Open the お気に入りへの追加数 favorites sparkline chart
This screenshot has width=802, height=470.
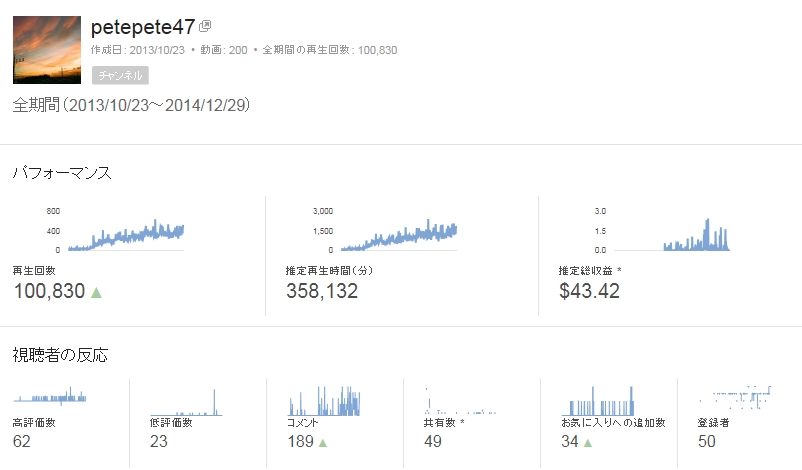(x=597, y=401)
